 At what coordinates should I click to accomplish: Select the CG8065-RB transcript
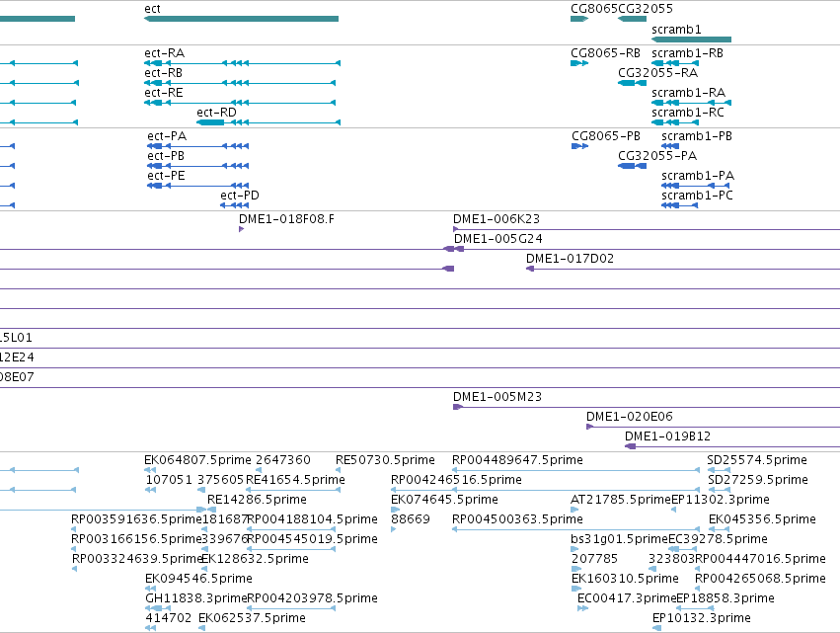[x=579, y=63]
